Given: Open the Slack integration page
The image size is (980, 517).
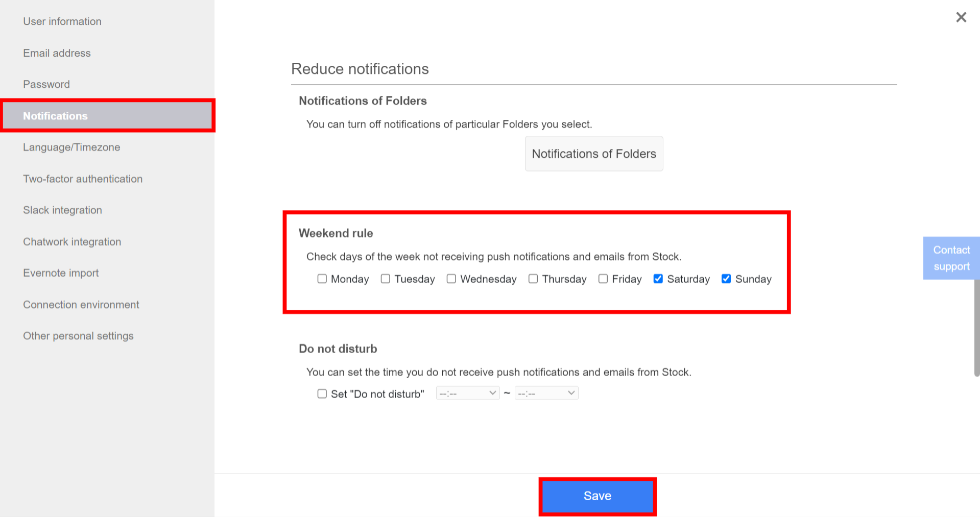Looking at the screenshot, I should click(62, 210).
